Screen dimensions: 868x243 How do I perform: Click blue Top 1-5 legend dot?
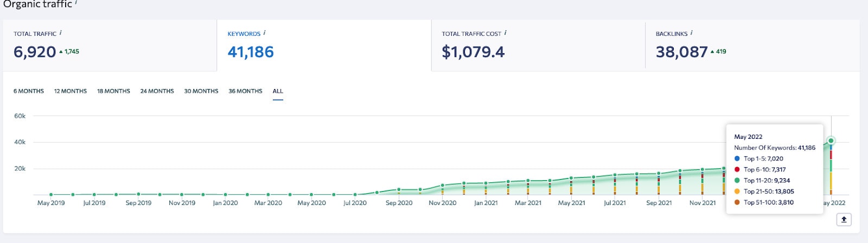pyautogui.click(x=737, y=159)
